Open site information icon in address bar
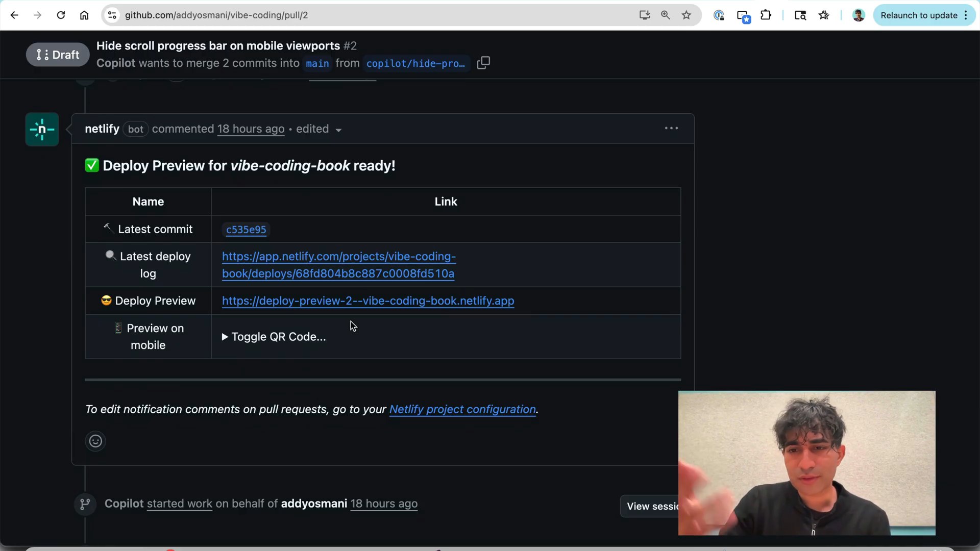980x551 pixels. [x=112, y=15]
